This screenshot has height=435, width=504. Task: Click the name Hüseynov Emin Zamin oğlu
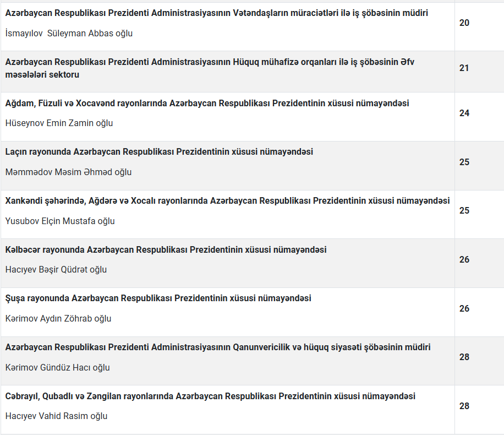click(59, 123)
